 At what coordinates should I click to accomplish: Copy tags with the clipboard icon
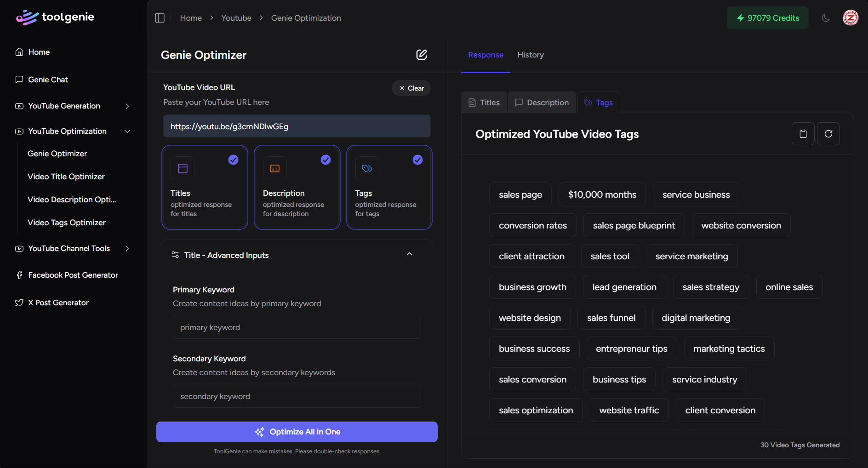[x=803, y=134]
